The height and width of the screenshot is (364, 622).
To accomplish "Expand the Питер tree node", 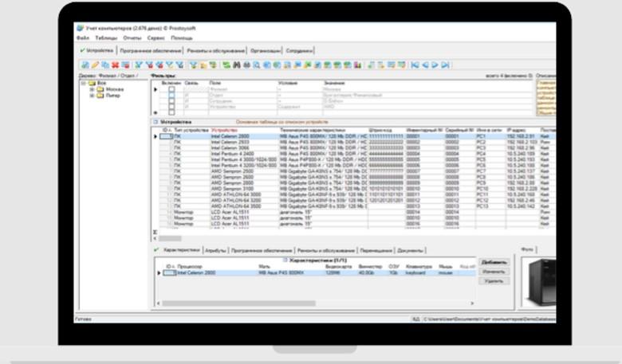I will click(92, 95).
